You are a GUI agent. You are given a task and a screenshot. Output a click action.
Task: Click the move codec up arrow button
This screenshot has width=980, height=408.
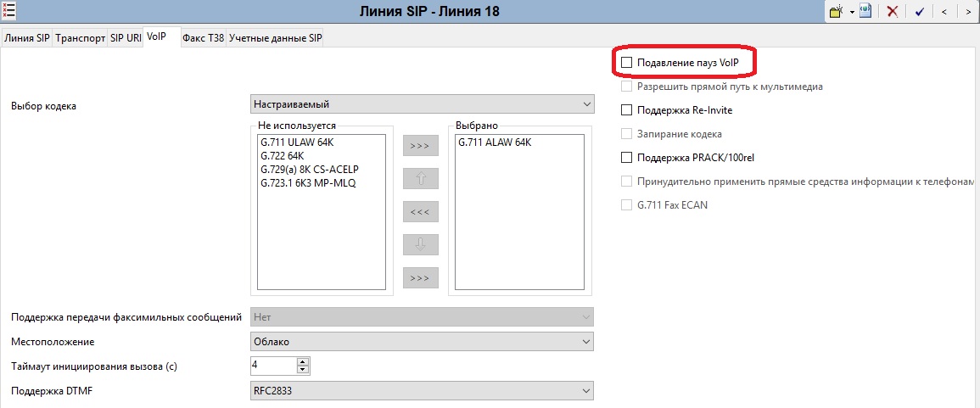pos(420,179)
